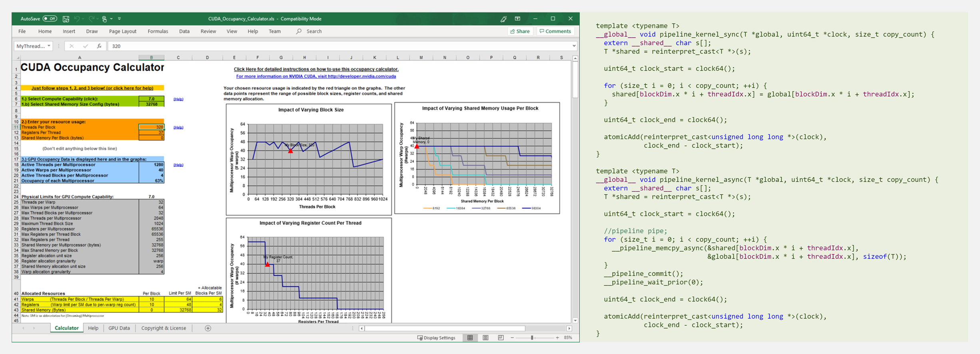Switch to the Calculator sheet tab

click(x=66, y=328)
